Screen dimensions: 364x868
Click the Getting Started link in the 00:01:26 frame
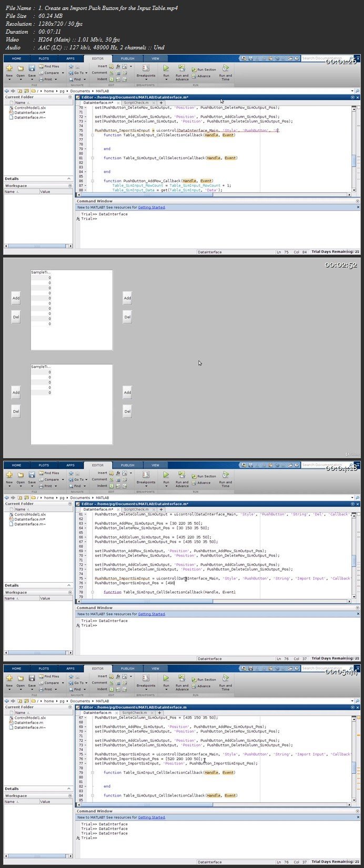click(151, 208)
